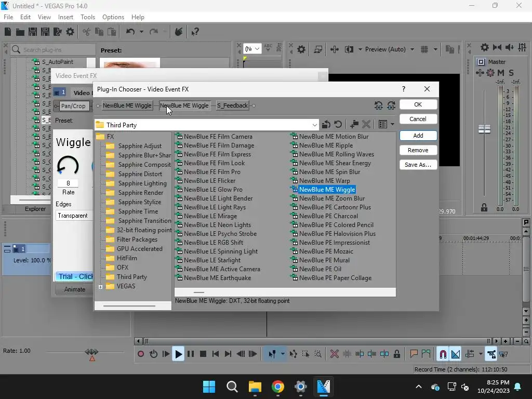Open Google Chrome from the taskbar
Screen dimensions: 532x399
click(x=277, y=387)
